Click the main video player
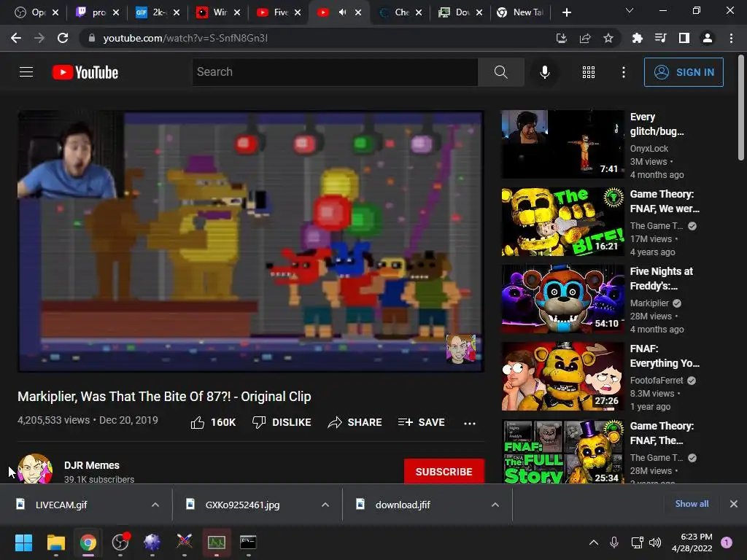The image size is (747, 560). point(251,241)
